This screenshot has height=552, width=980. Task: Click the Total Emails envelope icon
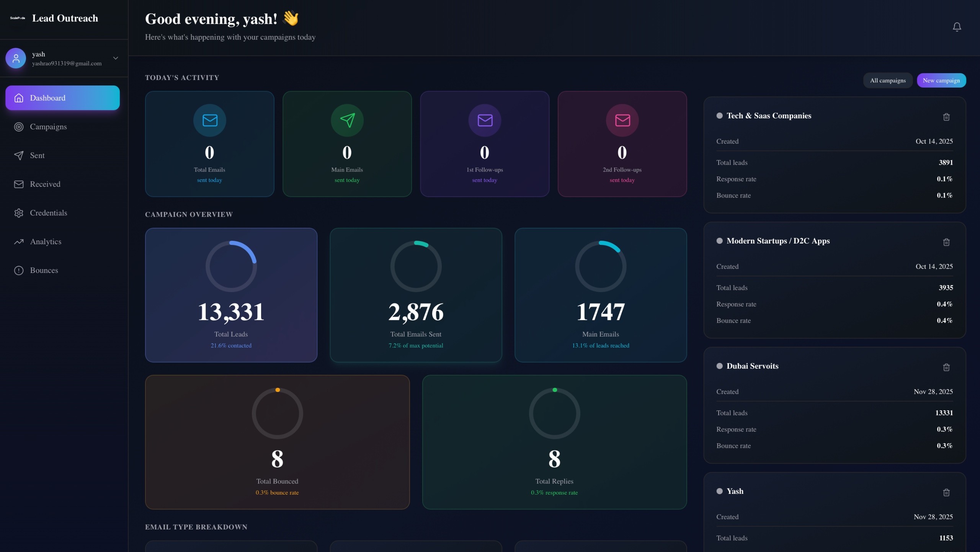click(209, 120)
